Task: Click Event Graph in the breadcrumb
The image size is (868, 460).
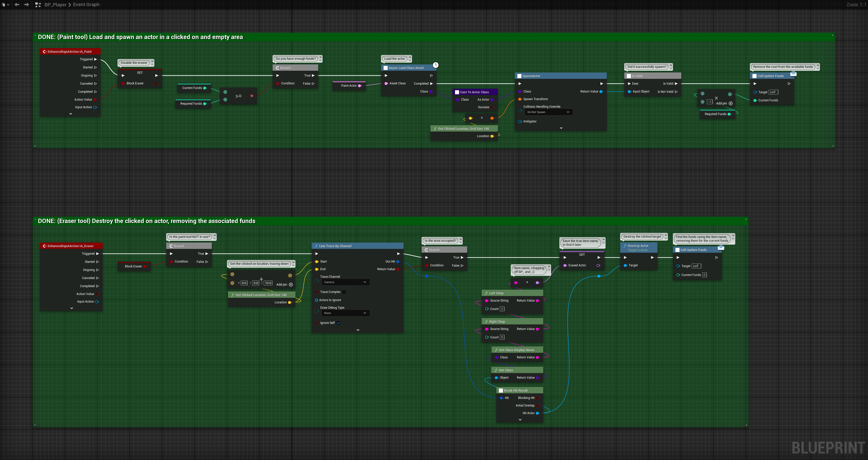Action: pyautogui.click(x=86, y=5)
